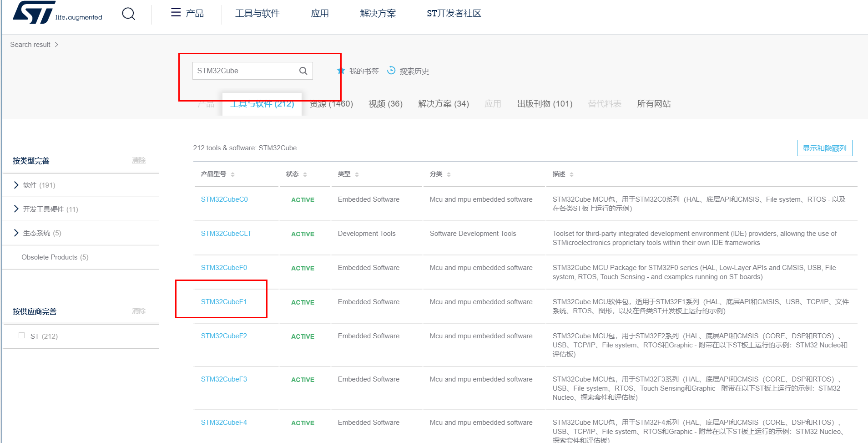Open ST开发者社区 in the top navigation
Screen dimensions: 868x443
tap(454, 14)
